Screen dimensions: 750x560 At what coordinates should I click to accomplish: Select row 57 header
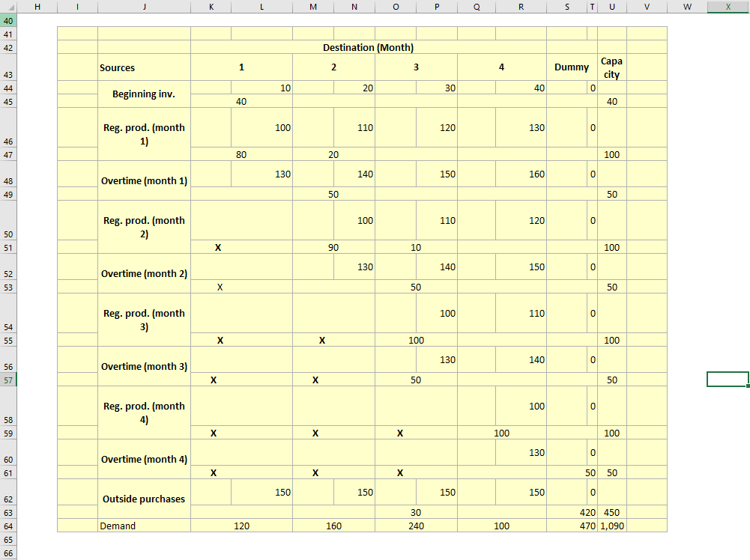[8, 380]
